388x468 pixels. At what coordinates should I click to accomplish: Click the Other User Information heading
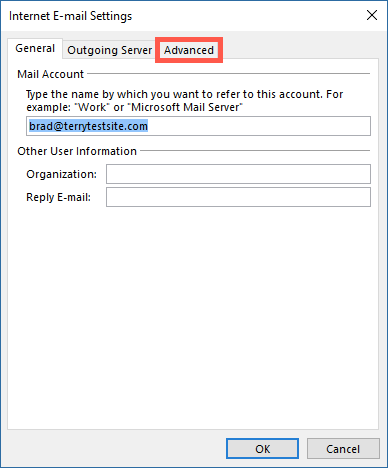coord(77,151)
